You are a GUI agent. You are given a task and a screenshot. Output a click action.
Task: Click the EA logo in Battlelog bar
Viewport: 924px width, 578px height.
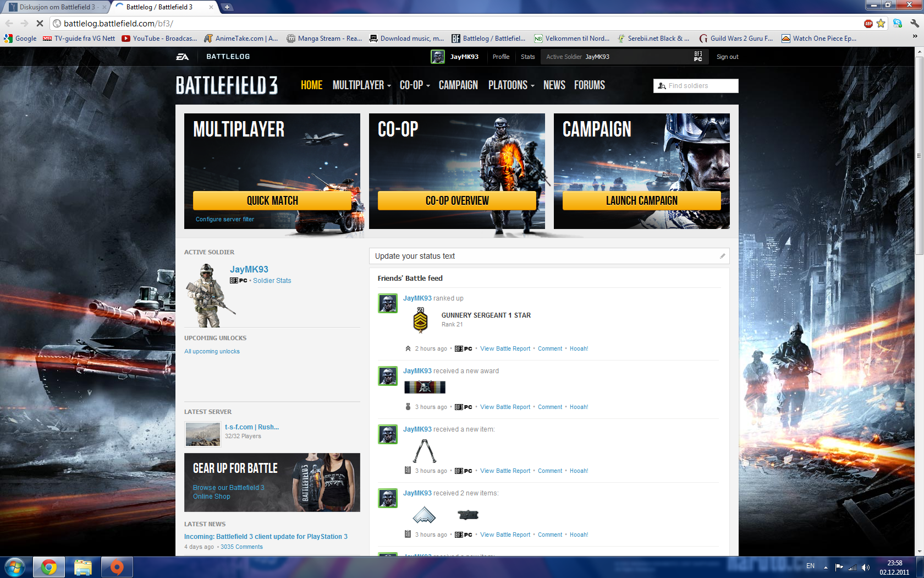(182, 57)
